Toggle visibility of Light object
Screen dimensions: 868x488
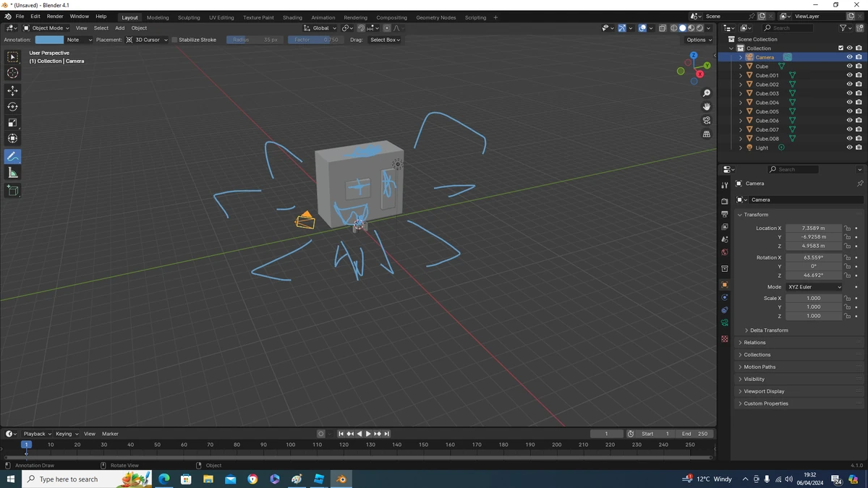(849, 147)
